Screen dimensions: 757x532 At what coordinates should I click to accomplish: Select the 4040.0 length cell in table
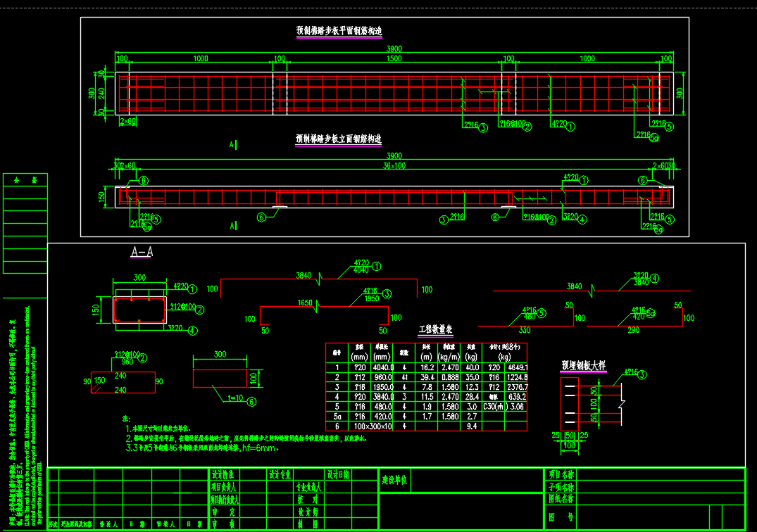382,367
